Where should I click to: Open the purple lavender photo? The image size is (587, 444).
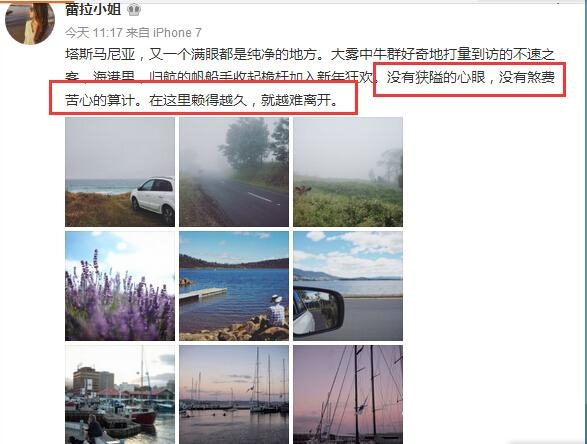[120, 286]
